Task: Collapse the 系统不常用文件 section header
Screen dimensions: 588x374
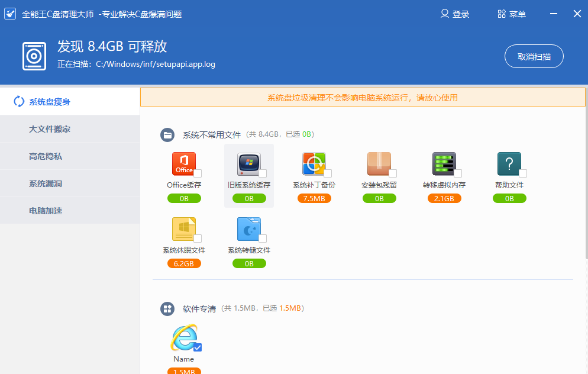Action: pyautogui.click(x=167, y=135)
